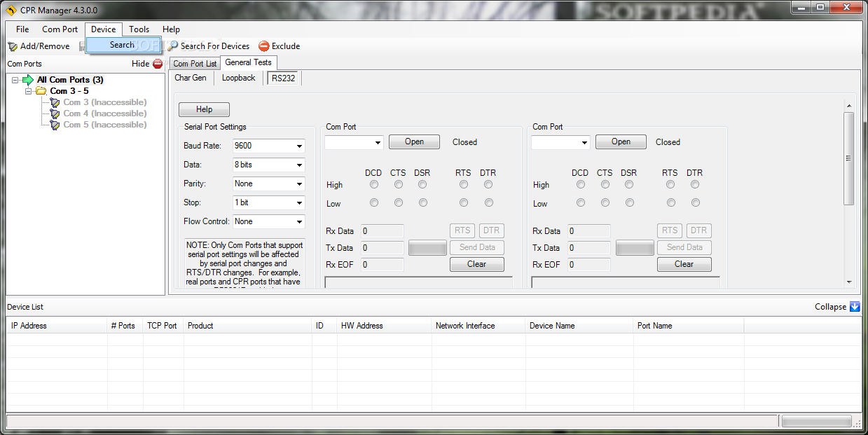This screenshot has height=435, width=868.
Task: Click the Help button in RS232 tab
Action: [x=205, y=109]
